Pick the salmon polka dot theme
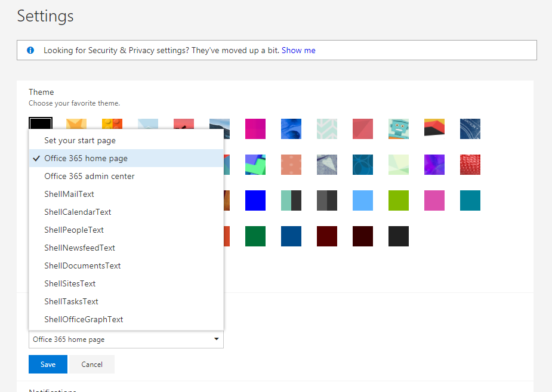552x392 pixels. (x=291, y=165)
